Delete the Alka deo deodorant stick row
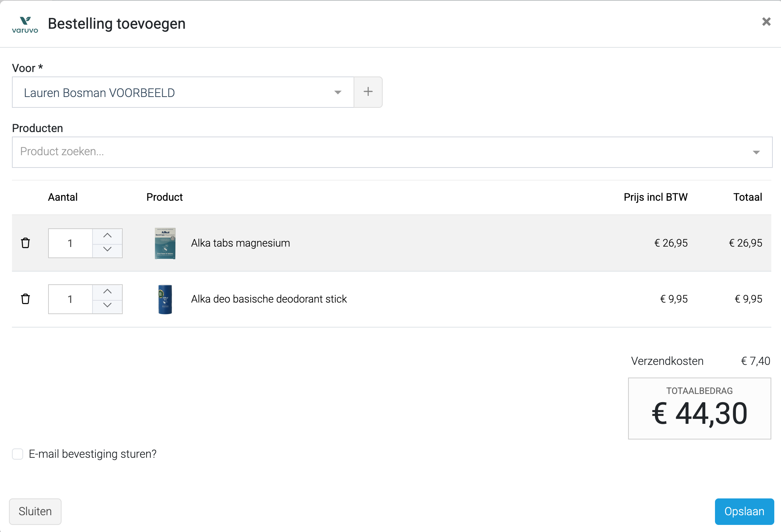This screenshot has height=532, width=781. coord(25,299)
